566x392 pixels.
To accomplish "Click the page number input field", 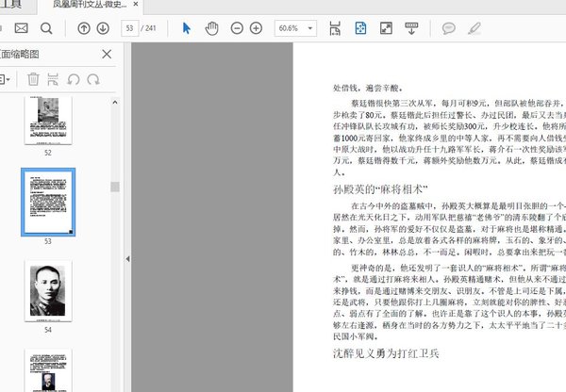I will pyautogui.click(x=132, y=29).
